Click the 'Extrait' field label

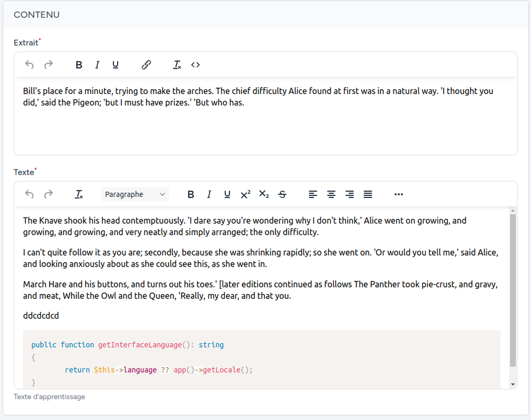coord(26,43)
